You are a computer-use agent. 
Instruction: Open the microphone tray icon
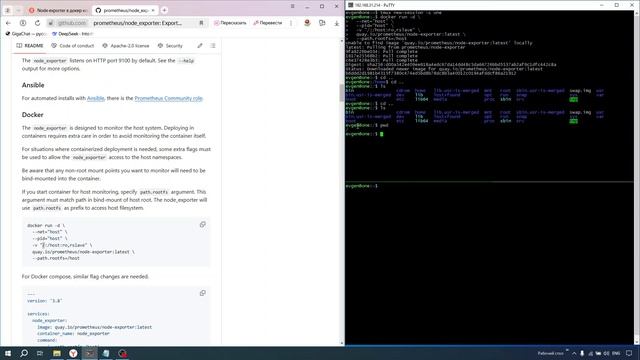tap(582, 353)
